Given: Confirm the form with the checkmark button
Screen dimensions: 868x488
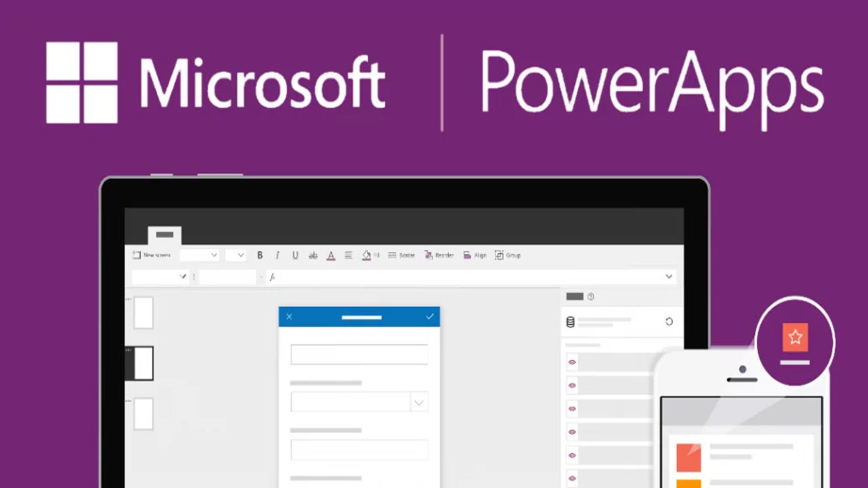Looking at the screenshot, I should coord(429,316).
